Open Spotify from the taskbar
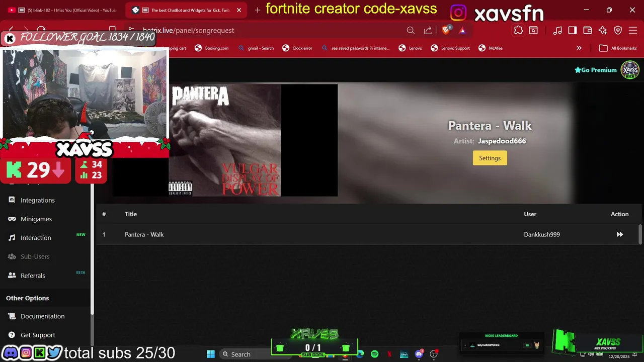This screenshot has width=644, height=362. 375,354
